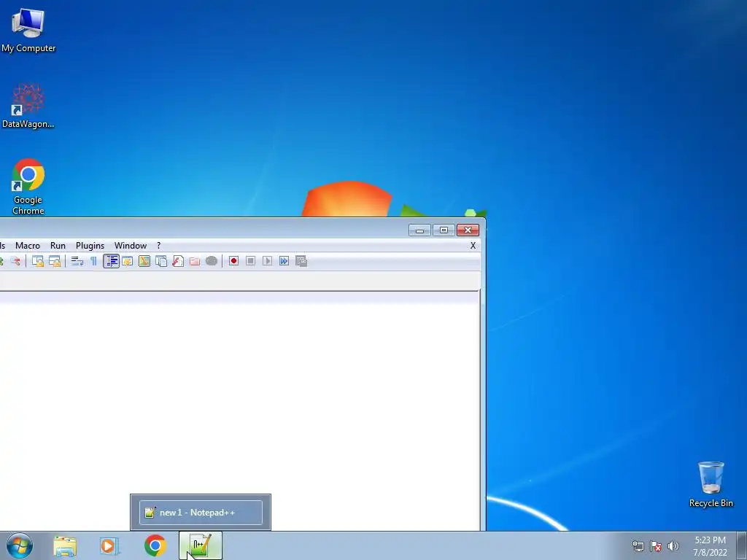This screenshot has height=560, width=747.
Task: Select the Google Chrome desktop shortcut
Action: 28,186
